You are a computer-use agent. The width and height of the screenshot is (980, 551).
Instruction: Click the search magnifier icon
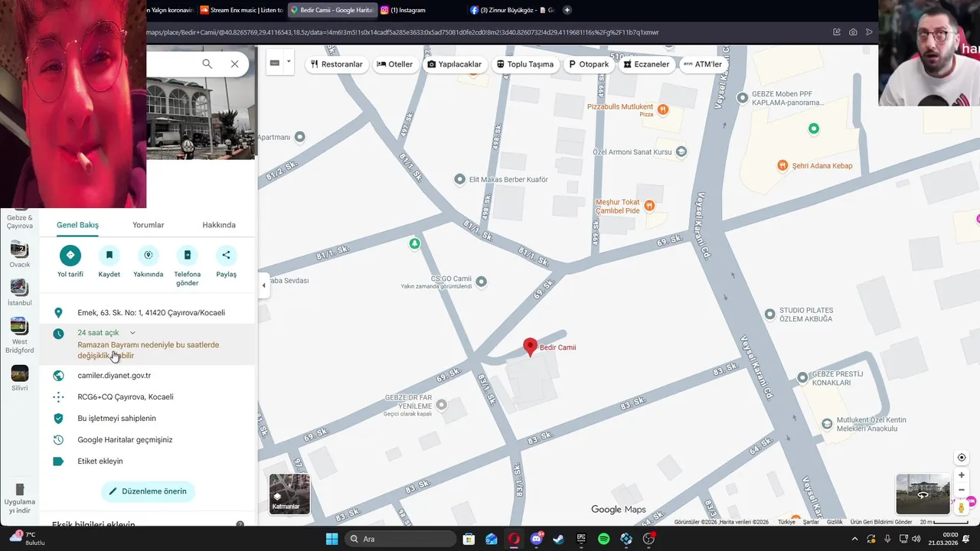click(207, 64)
